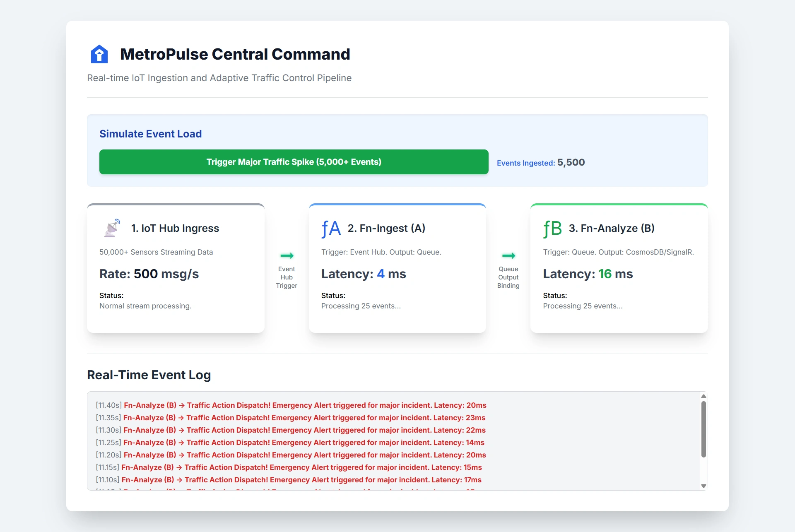The image size is (795, 532).
Task: Click the 11.25s log entry with 14ms latency
Action: pyautogui.click(x=290, y=443)
